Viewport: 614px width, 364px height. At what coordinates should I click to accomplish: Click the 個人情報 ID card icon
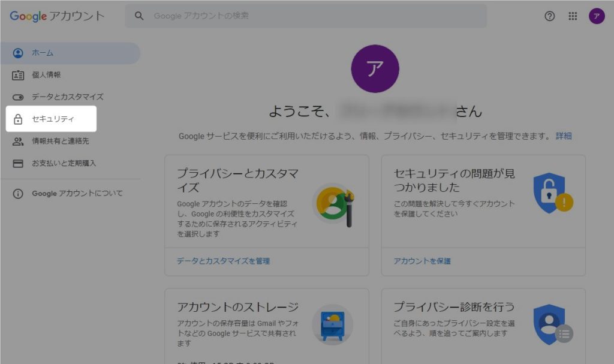tap(18, 75)
